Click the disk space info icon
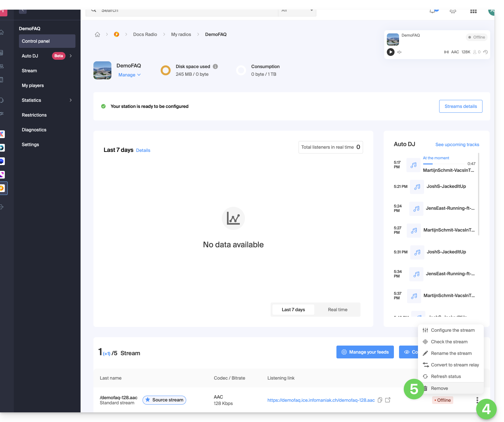The height and width of the screenshot is (422, 504). 215,66
